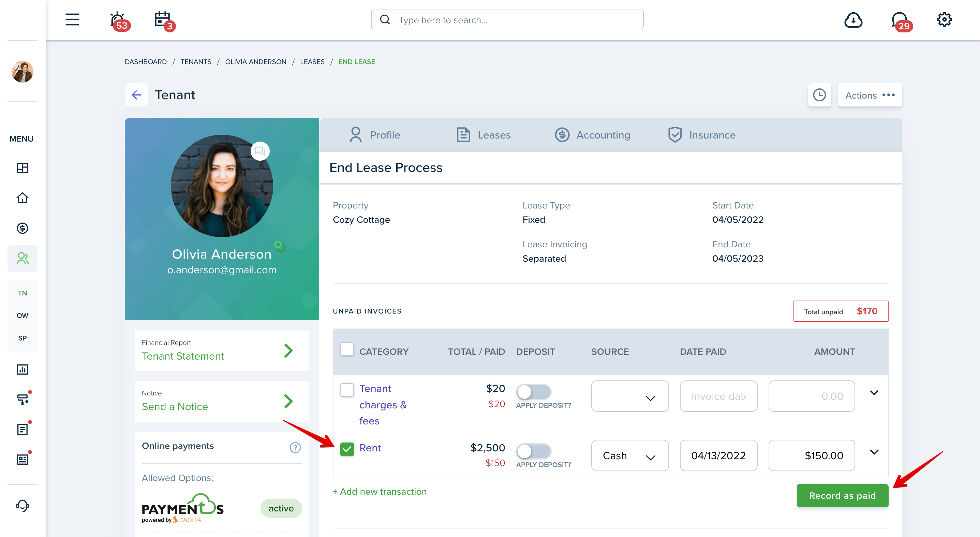Open the support headset icon
Viewport: 980px width, 537px height.
coord(23,506)
